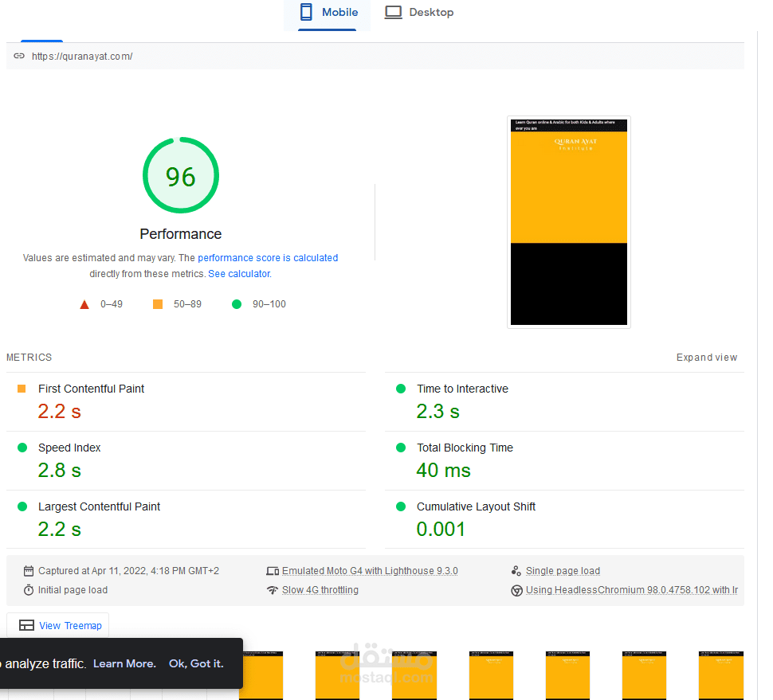Click the globe icon beside Using HeadlessChromium

(x=517, y=589)
